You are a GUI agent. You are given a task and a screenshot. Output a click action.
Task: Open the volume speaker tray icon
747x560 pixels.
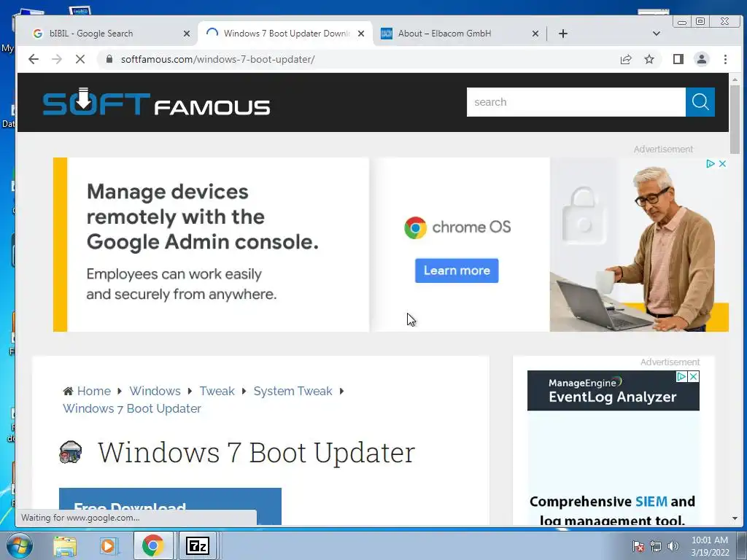pyautogui.click(x=673, y=545)
